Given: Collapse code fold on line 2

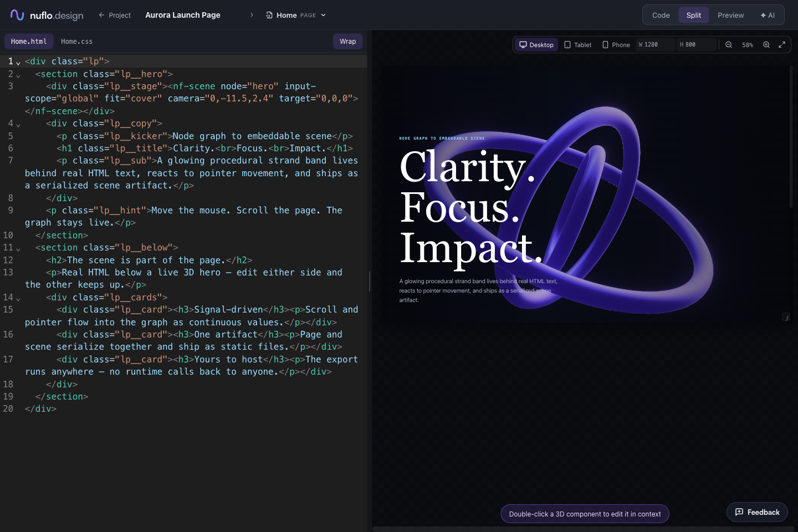Looking at the screenshot, I should click(x=18, y=75).
